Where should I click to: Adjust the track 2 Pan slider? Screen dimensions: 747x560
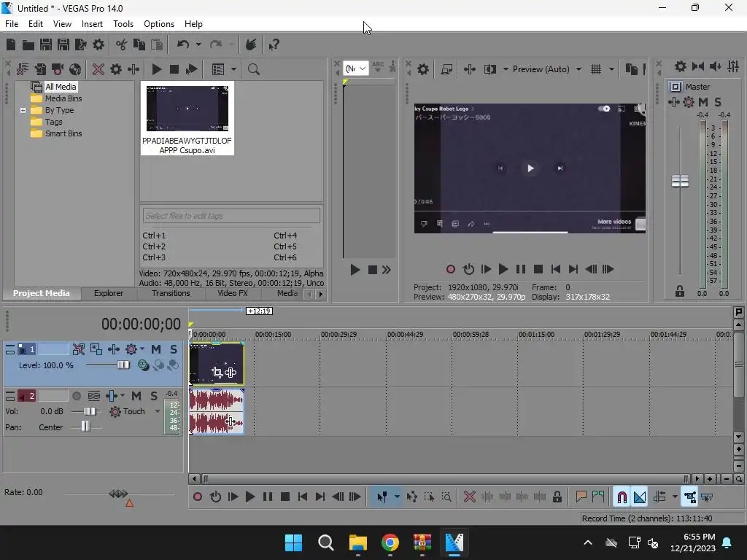pos(86,427)
